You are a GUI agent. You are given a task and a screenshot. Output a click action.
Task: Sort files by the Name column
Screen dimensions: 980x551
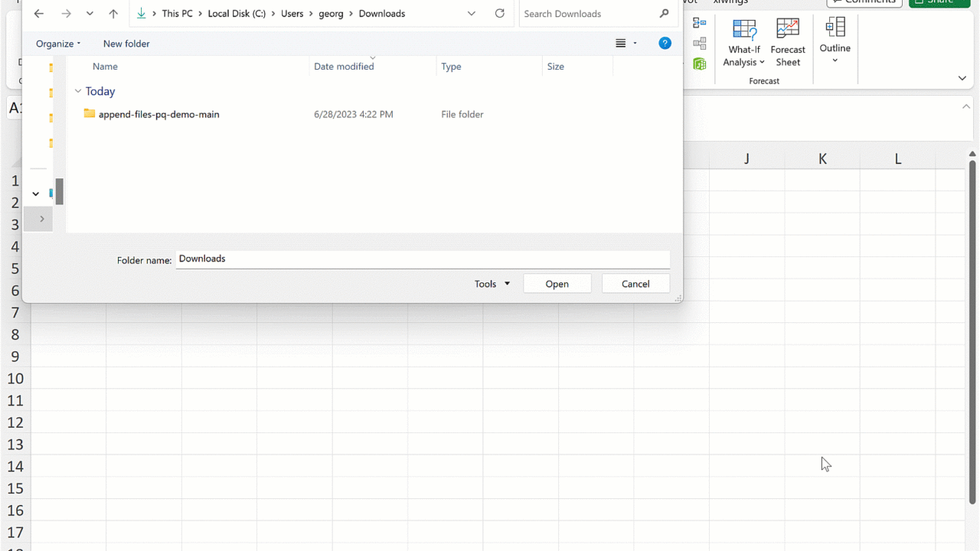[105, 67]
